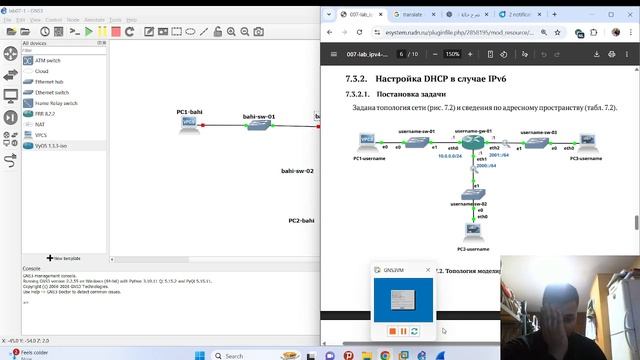The width and height of the screenshot is (640, 360).
Task: Reload the Chrome page
Action: click(359, 32)
